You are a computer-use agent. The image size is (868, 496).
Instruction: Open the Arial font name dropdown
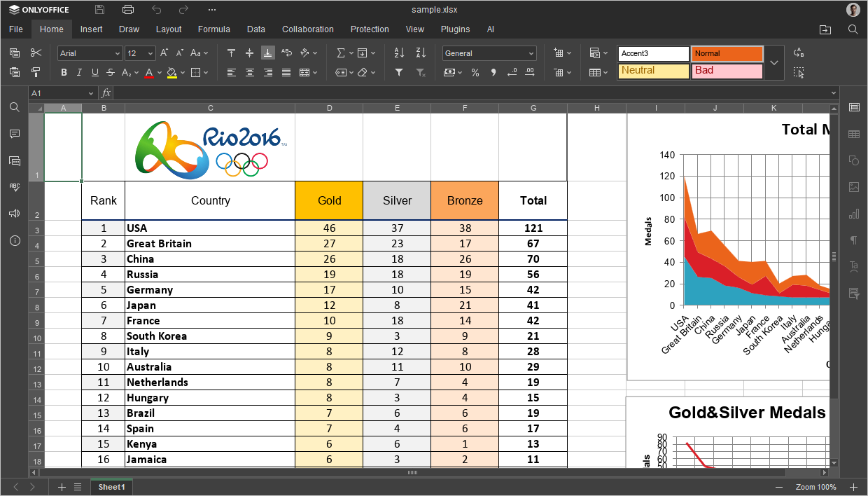[x=90, y=53]
